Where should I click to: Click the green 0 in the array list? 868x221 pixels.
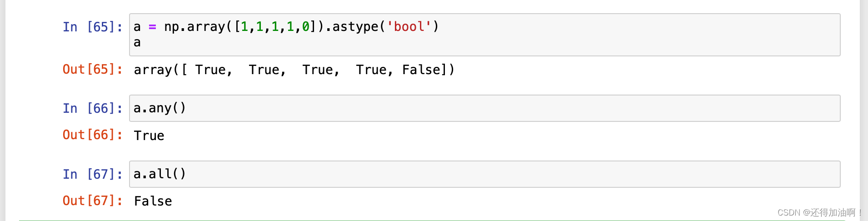(x=306, y=27)
